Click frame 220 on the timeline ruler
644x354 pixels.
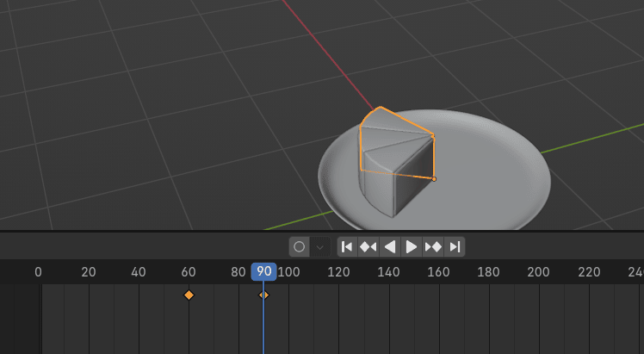[x=588, y=272]
